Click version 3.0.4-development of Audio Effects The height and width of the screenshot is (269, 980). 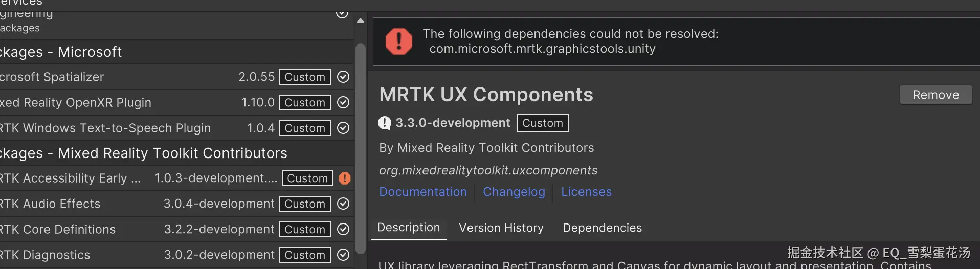tap(219, 204)
